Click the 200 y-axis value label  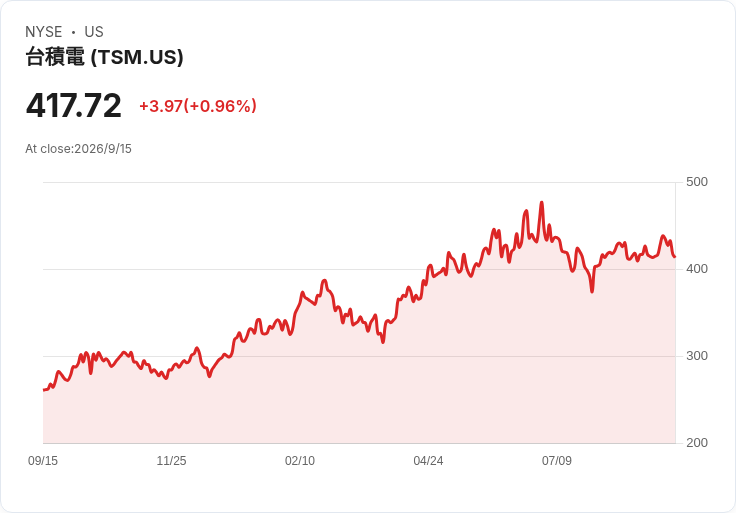[697, 443]
